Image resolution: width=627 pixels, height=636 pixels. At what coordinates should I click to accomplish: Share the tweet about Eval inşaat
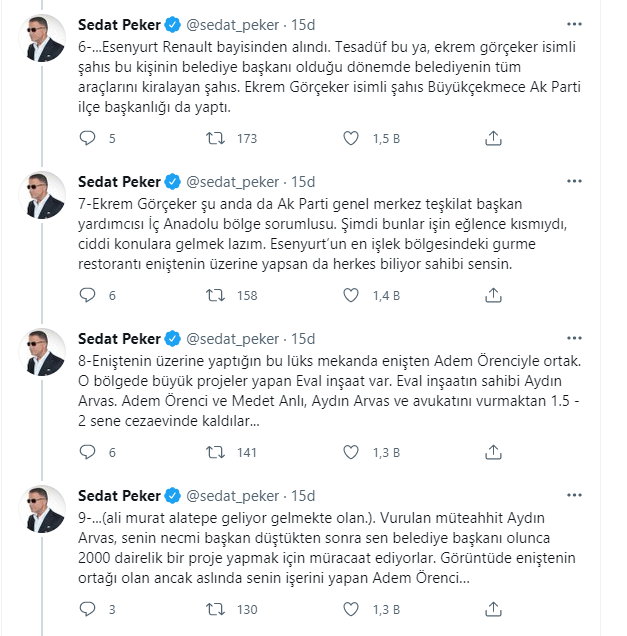493,452
